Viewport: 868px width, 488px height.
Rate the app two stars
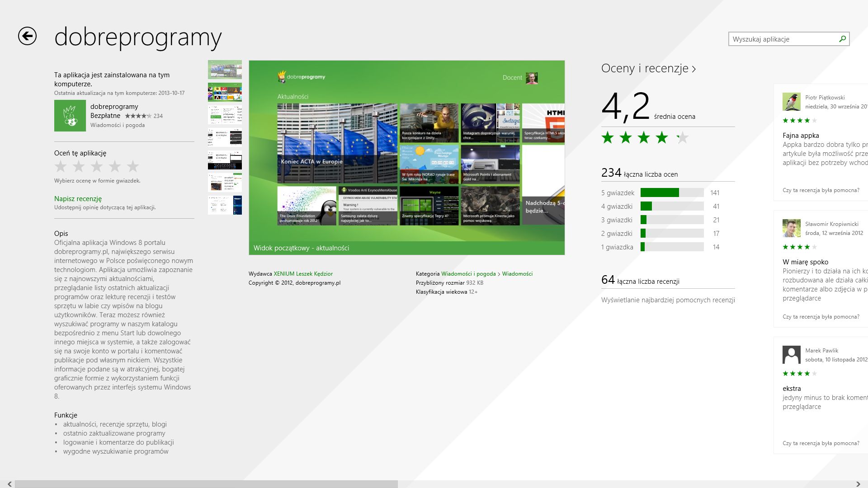79,166
